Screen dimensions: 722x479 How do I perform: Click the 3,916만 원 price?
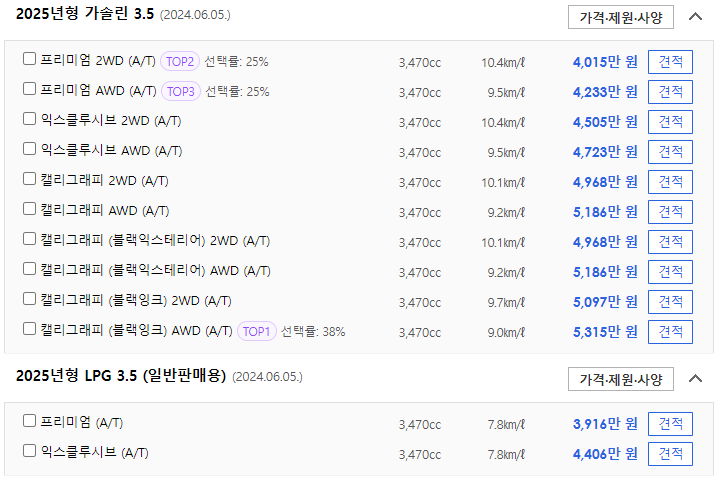tap(605, 424)
